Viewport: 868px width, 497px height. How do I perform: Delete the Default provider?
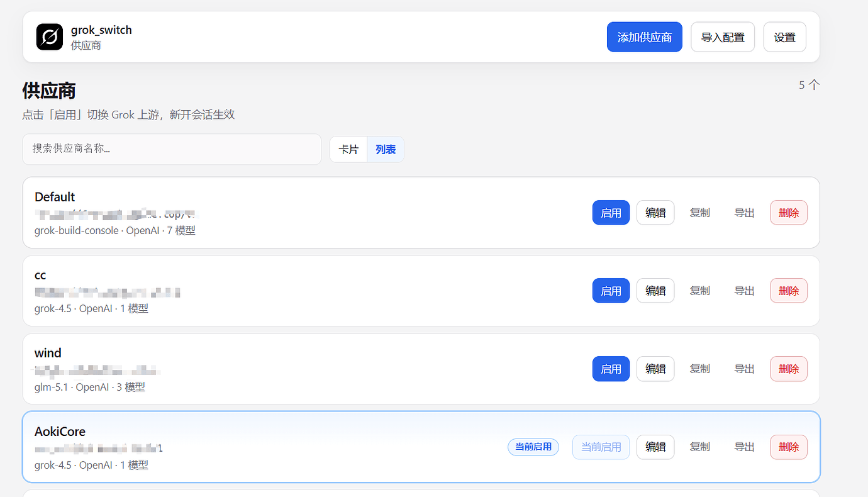(x=789, y=213)
